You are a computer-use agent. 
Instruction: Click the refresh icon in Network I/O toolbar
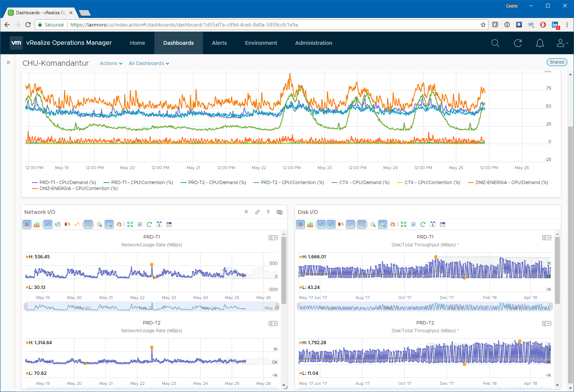[x=149, y=224]
